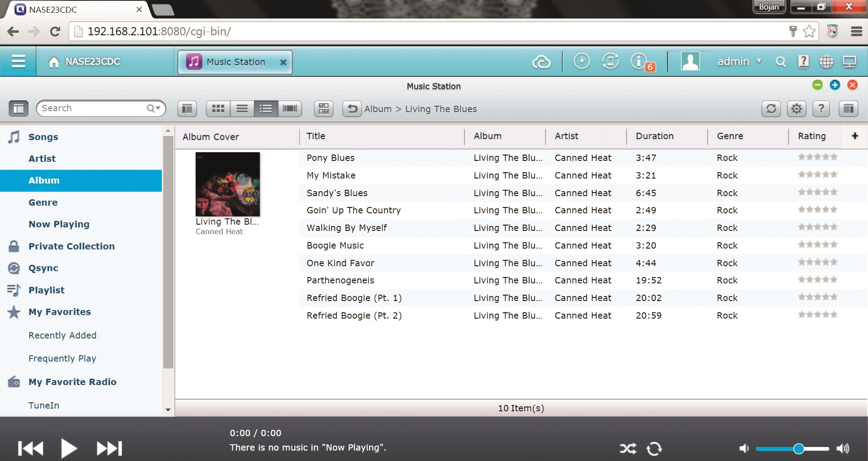Skip to the previous track
The image size is (868, 461).
(30, 448)
